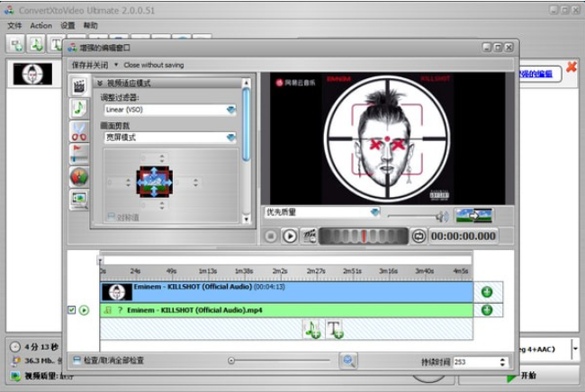This screenshot has width=585, height=392.
Task: Click the left crop value stepper
Action: click(128, 183)
